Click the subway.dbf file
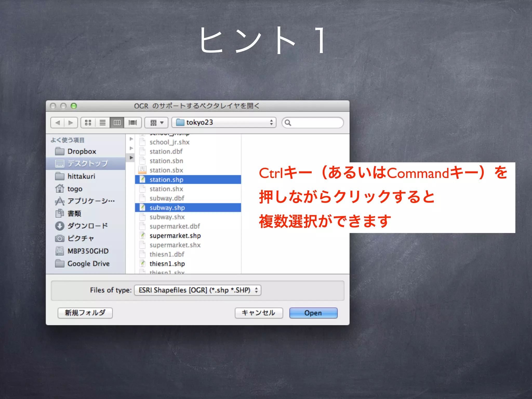The image size is (532, 399). pos(188,198)
